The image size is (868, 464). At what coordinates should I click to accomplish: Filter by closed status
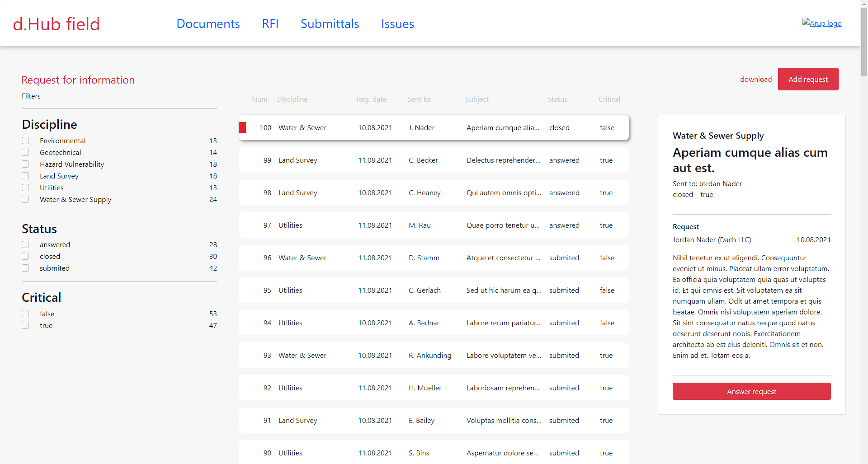[25, 256]
